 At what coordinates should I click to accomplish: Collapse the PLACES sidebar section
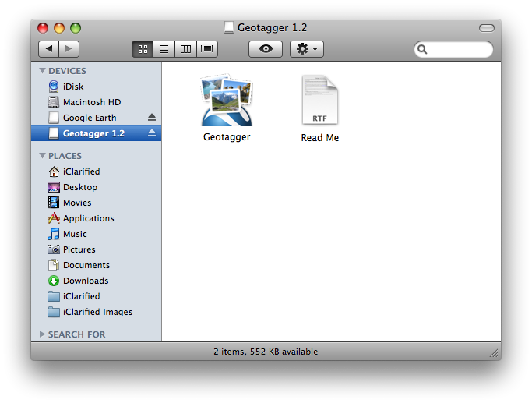pos(42,156)
